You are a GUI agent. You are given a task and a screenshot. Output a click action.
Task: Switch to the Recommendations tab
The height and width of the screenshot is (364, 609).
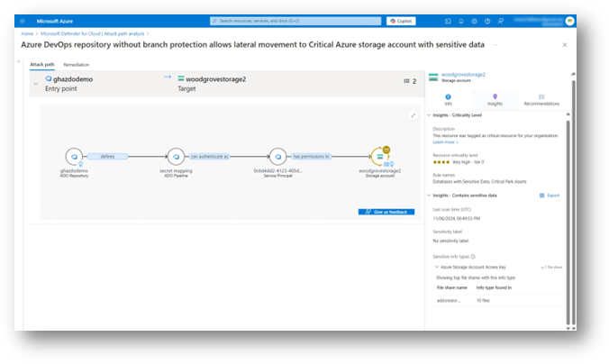point(541,100)
